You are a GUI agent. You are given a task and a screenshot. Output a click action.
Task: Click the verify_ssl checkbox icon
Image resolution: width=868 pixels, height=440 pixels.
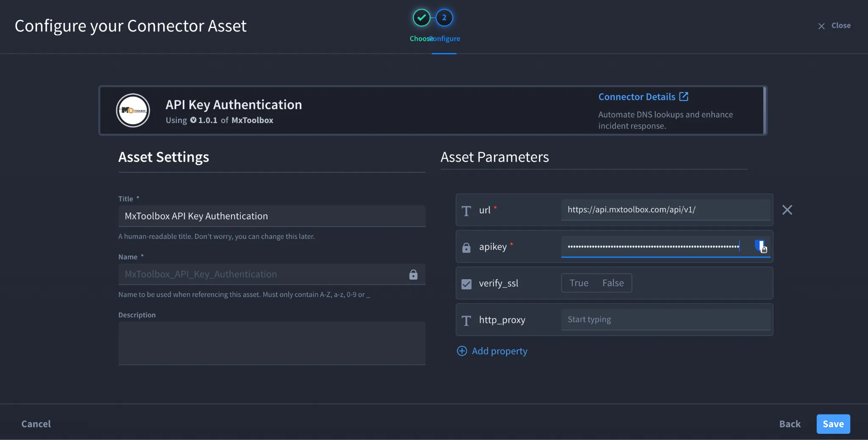tap(466, 284)
